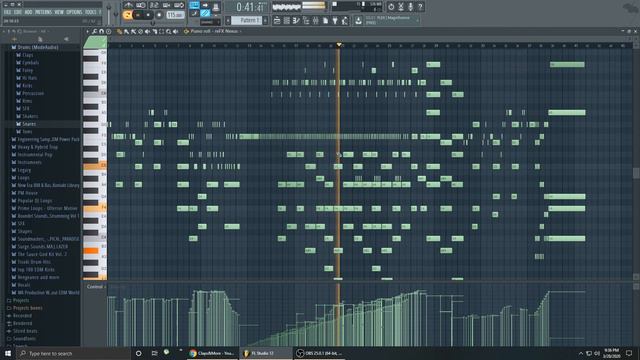This screenshot has height=360, width=640.
Task: Open the Control event editor dropdown
Action: (x=96, y=287)
